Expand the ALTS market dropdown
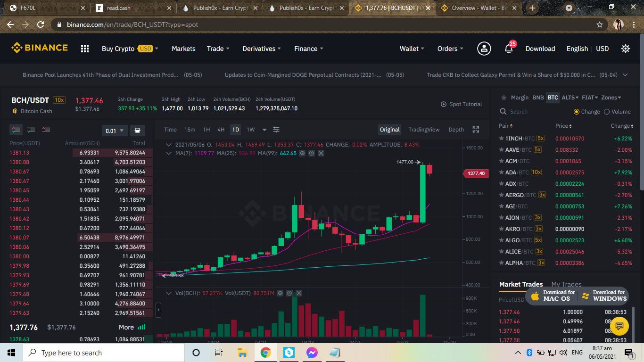The image size is (644, 362). click(570, 98)
